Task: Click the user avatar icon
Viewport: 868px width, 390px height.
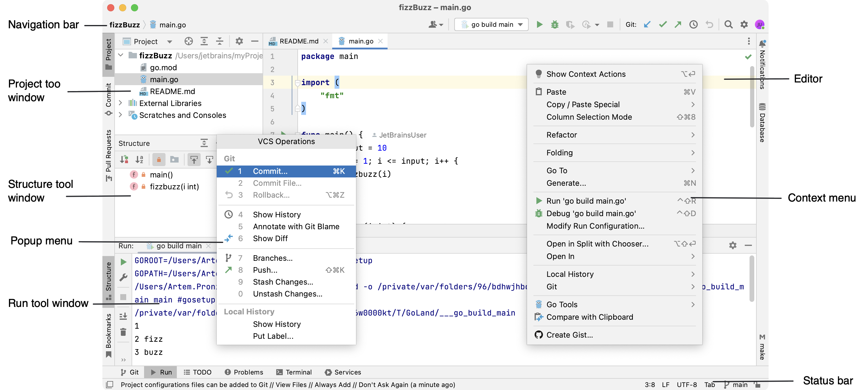Action: [760, 25]
